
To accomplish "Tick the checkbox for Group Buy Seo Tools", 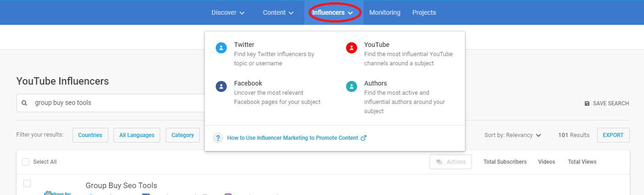I will pos(27,184).
